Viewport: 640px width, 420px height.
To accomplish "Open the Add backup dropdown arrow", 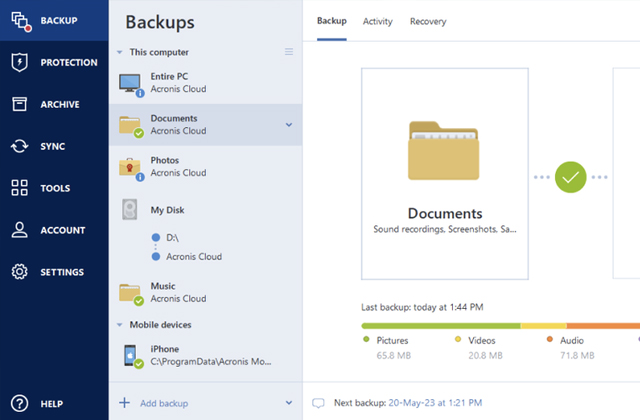I will (289, 403).
